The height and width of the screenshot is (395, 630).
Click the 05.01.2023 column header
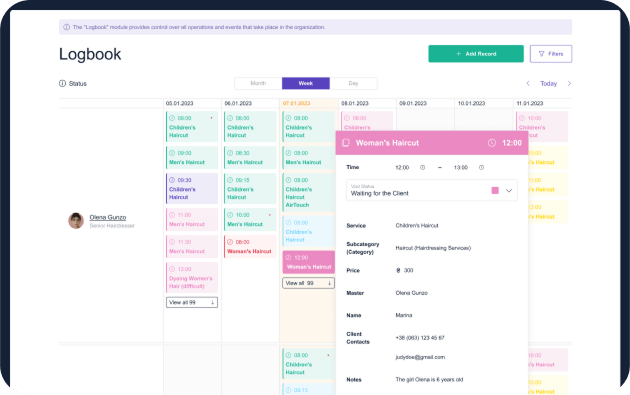(x=179, y=103)
